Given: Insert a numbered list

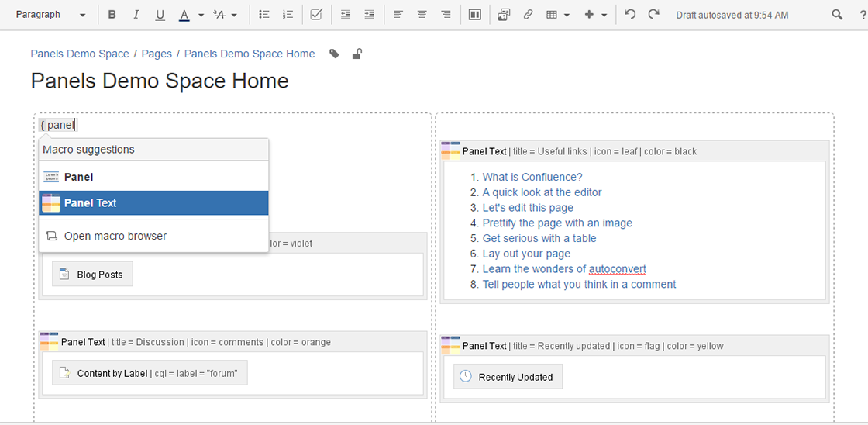Looking at the screenshot, I should (x=288, y=15).
